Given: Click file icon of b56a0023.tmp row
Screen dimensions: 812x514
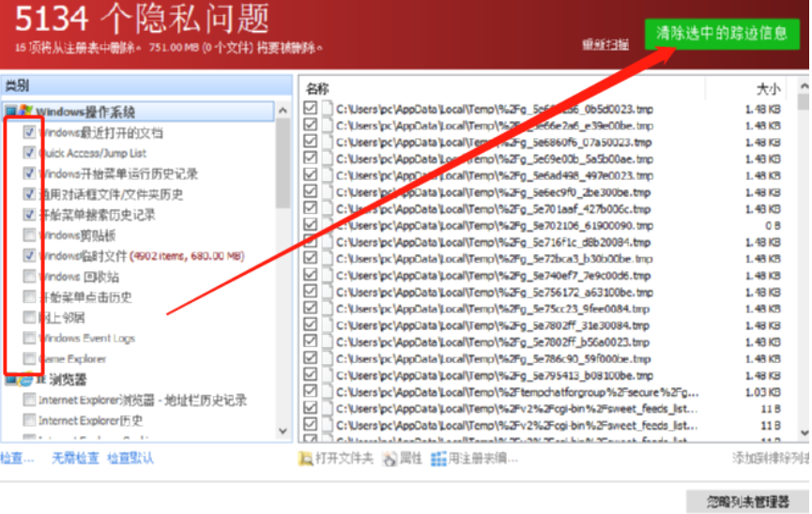Looking at the screenshot, I should (328, 341).
